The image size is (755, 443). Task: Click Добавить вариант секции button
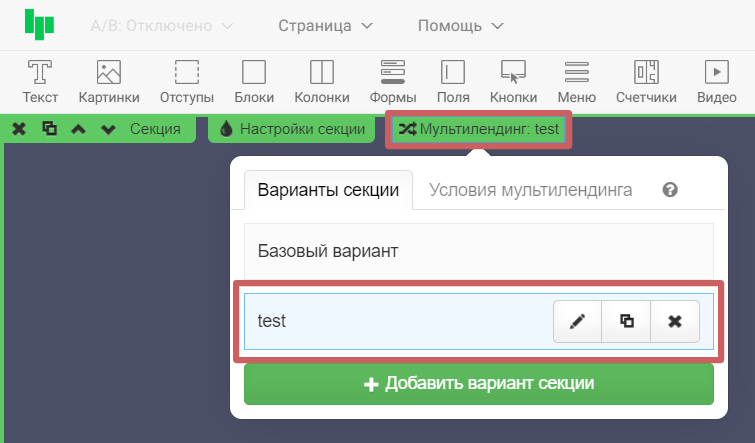point(478,384)
